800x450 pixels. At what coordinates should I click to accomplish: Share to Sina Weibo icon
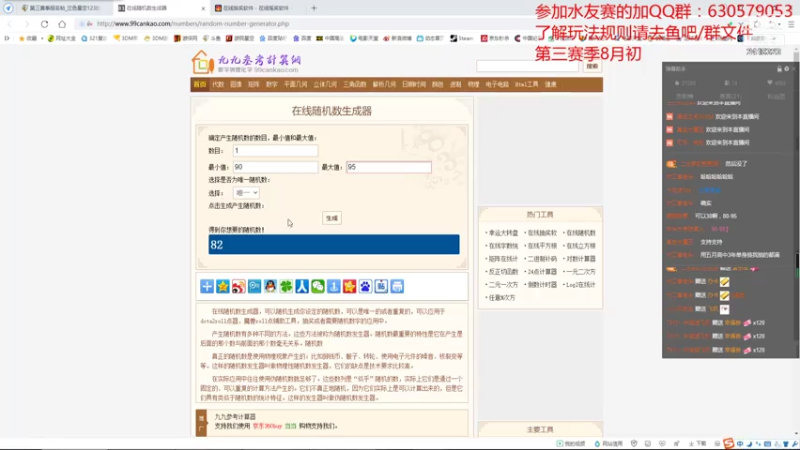(238, 286)
